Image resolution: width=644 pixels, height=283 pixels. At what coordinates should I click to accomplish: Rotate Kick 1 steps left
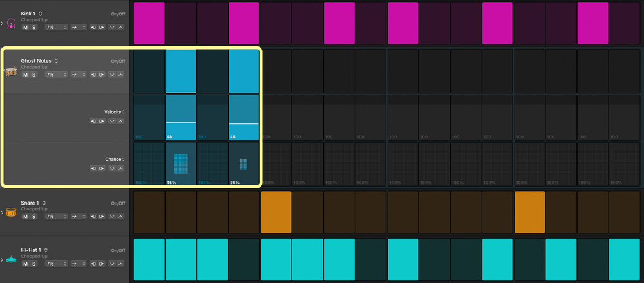coord(93,27)
